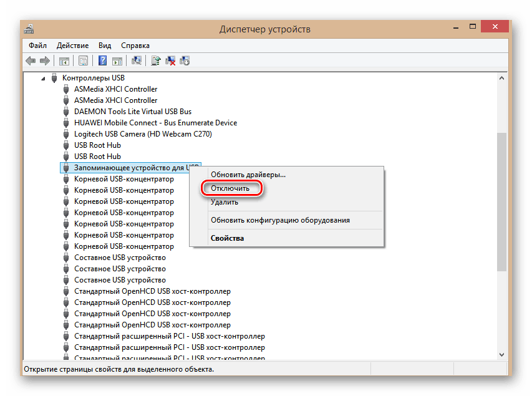Image resolution: width=532 pixels, height=396 pixels.
Task: Select Logitech USB Camera (HD Webcam C270)
Action: point(143,134)
